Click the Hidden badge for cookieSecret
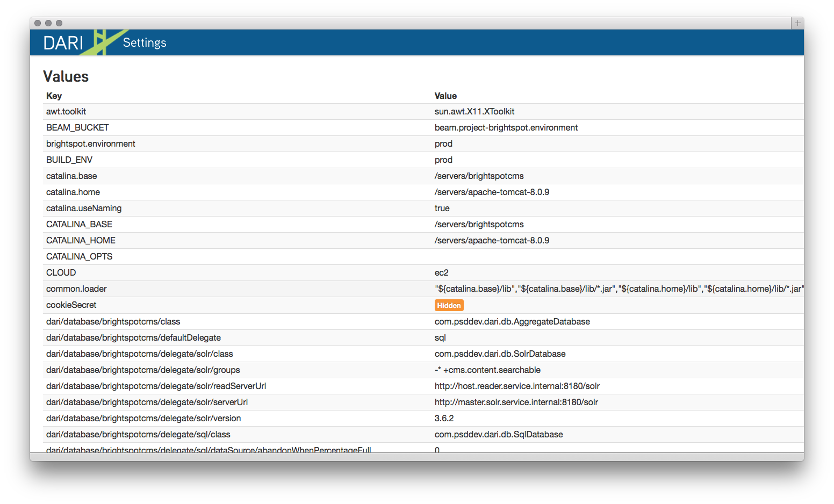This screenshot has width=834, height=504. pyautogui.click(x=449, y=305)
